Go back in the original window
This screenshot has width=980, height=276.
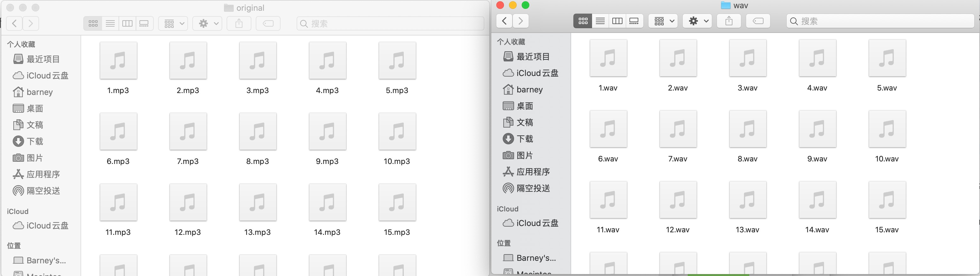click(14, 23)
